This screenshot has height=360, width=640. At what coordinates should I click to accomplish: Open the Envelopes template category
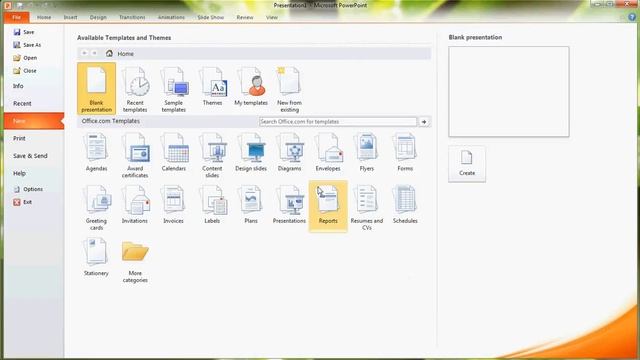328,151
